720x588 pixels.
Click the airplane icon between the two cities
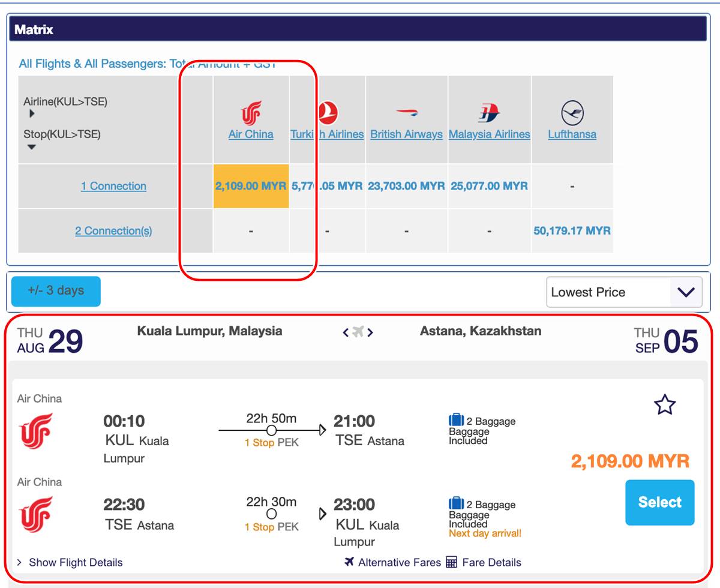point(358,331)
